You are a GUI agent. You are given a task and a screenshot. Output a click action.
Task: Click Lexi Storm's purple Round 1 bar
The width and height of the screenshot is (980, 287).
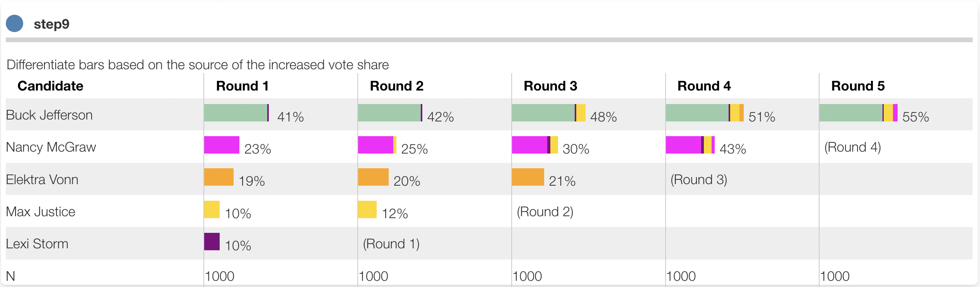pos(212,242)
